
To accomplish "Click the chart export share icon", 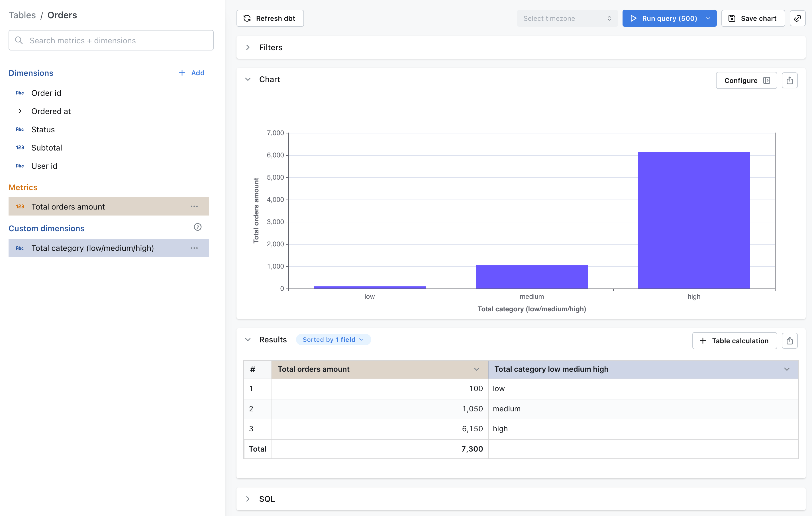I will (789, 80).
